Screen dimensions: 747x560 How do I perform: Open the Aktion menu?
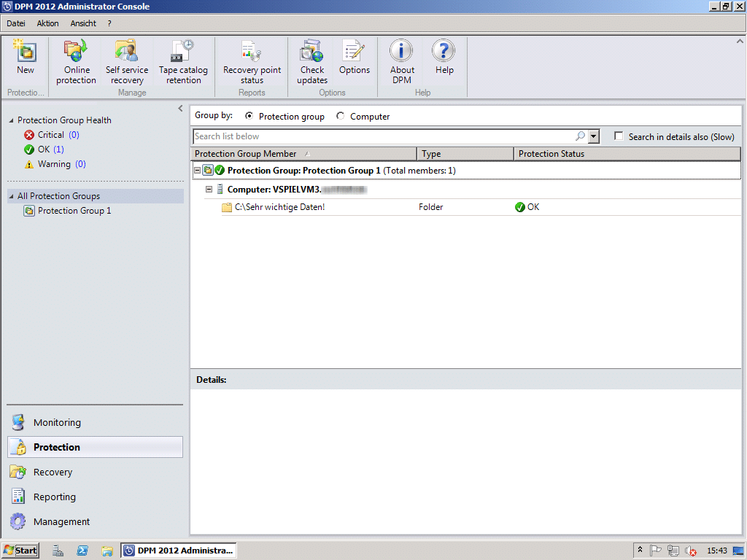47,23
